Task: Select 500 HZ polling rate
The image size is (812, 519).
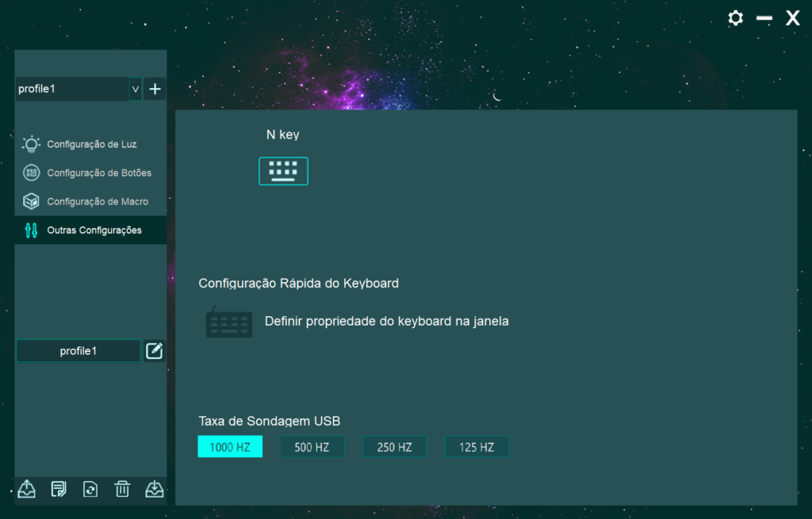Action: [x=312, y=447]
